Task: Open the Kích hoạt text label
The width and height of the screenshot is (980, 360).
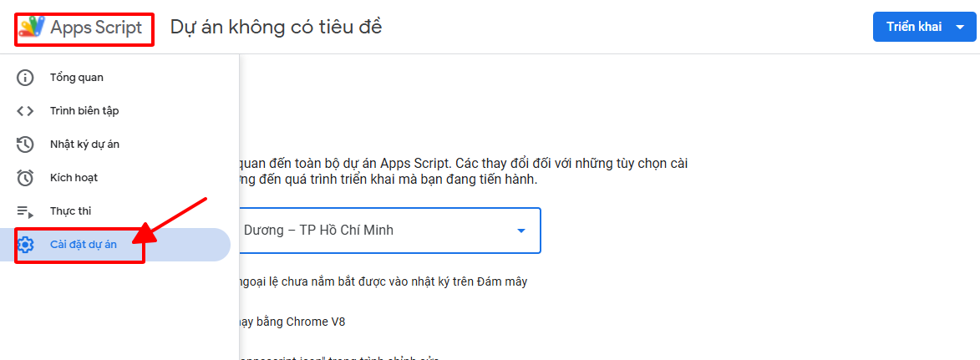Action: pos(74,178)
